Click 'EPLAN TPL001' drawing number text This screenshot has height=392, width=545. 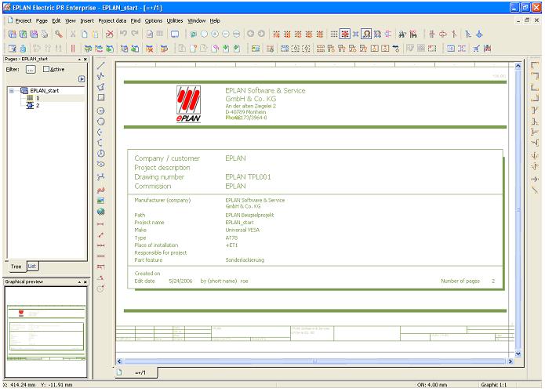click(248, 177)
